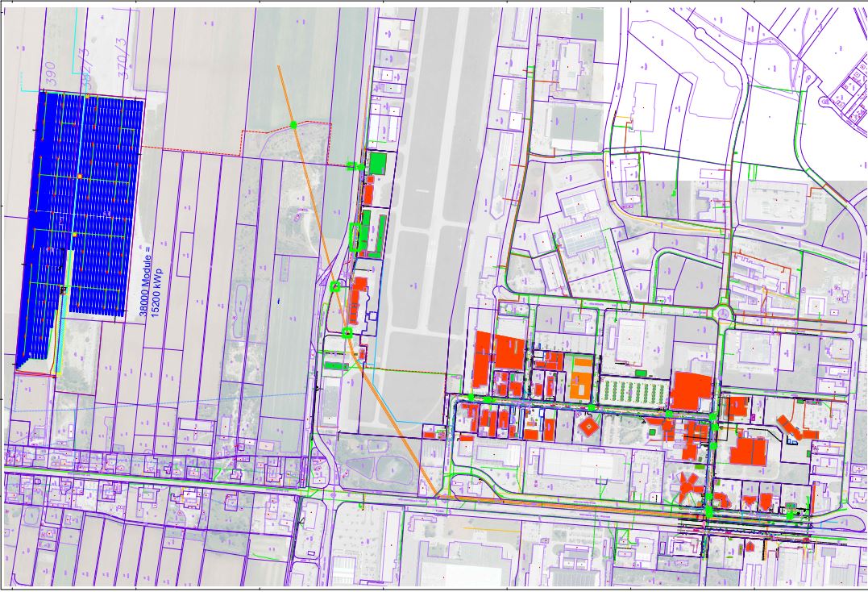The height and width of the screenshot is (592, 868).
Task: Click upper green square marker on orange line
Action: coord(335,286)
